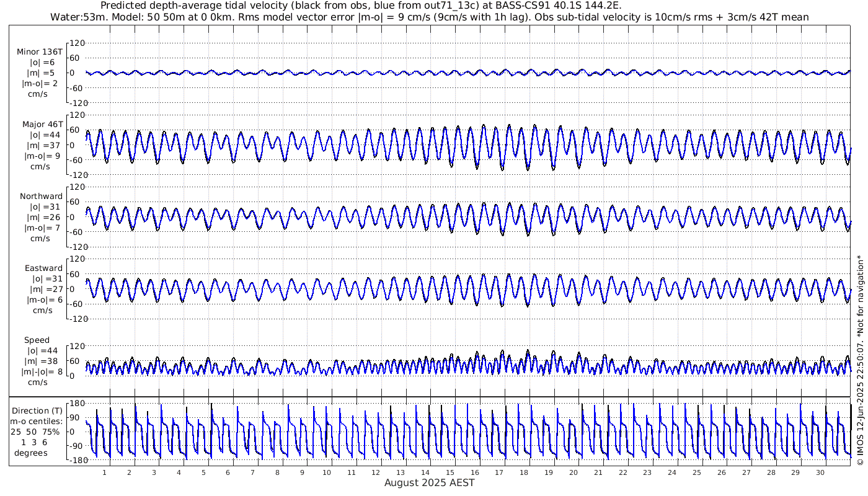Click the 'Speed' panel label
The image size is (868, 496).
pyautogui.click(x=37, y=340)
